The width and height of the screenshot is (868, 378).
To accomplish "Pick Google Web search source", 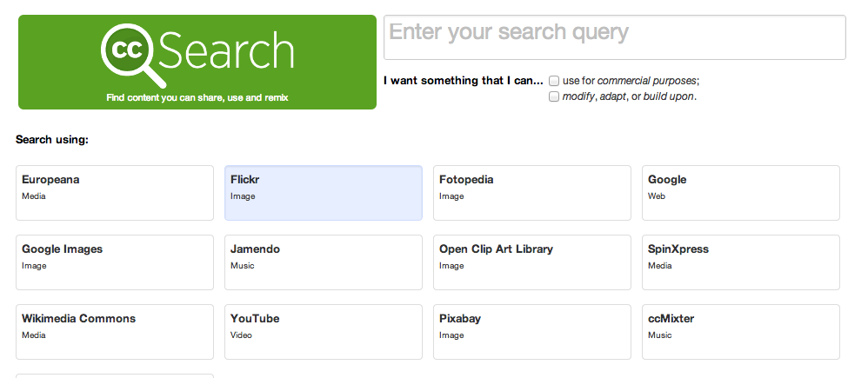I will click(x=741, y=193).
